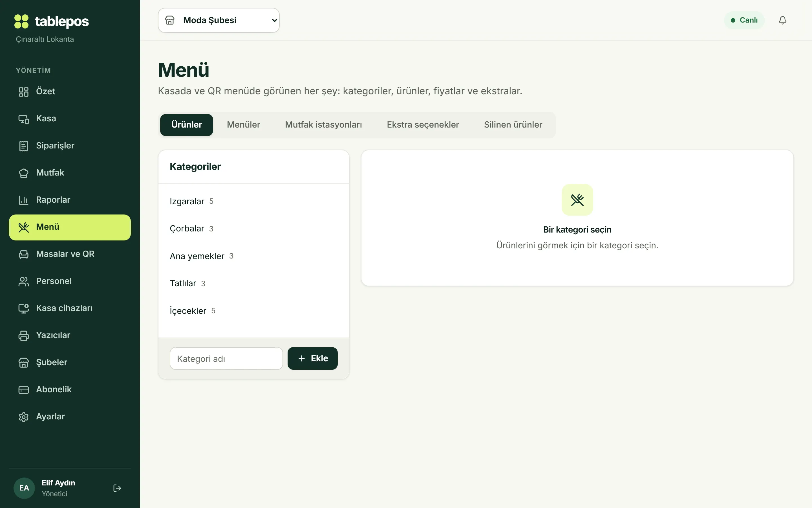Open Personel users icon
The image size is (812, 508).
[x=23, y=282]
